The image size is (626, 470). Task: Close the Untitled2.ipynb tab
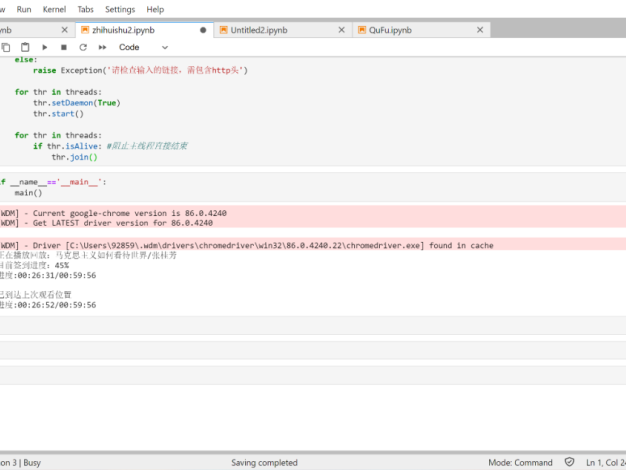click(342, 30)
